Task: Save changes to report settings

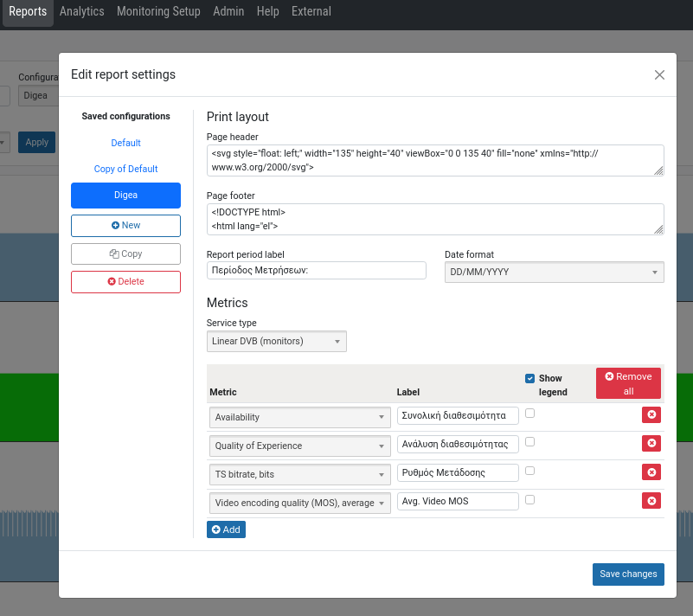Action: pos(628,574)
